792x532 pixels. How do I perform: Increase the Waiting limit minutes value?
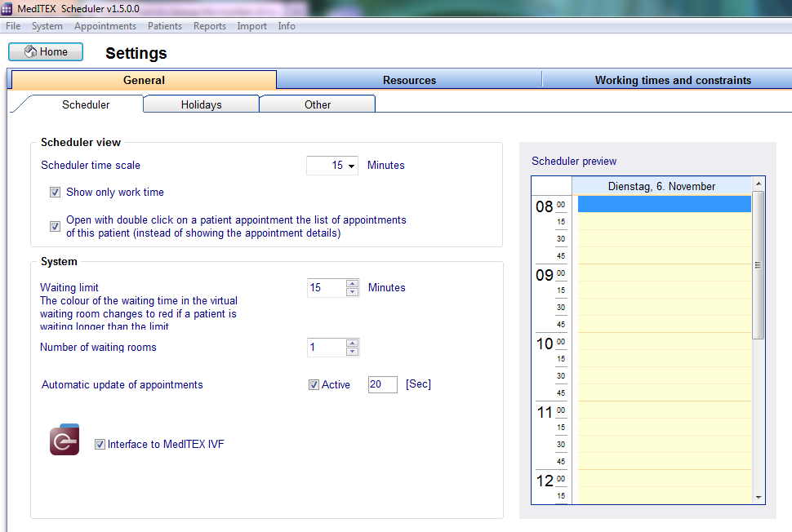(353, 284)
